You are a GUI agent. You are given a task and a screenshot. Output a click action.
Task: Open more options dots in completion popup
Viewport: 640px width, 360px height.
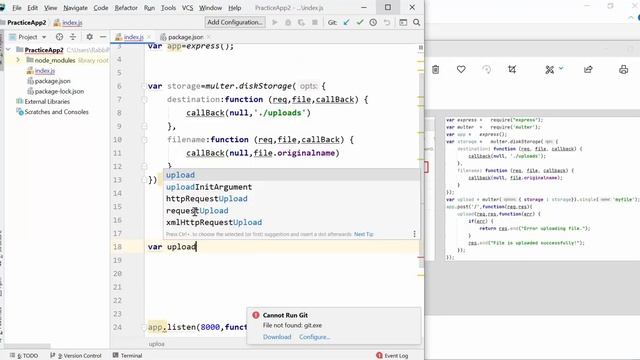coord(414,234)
